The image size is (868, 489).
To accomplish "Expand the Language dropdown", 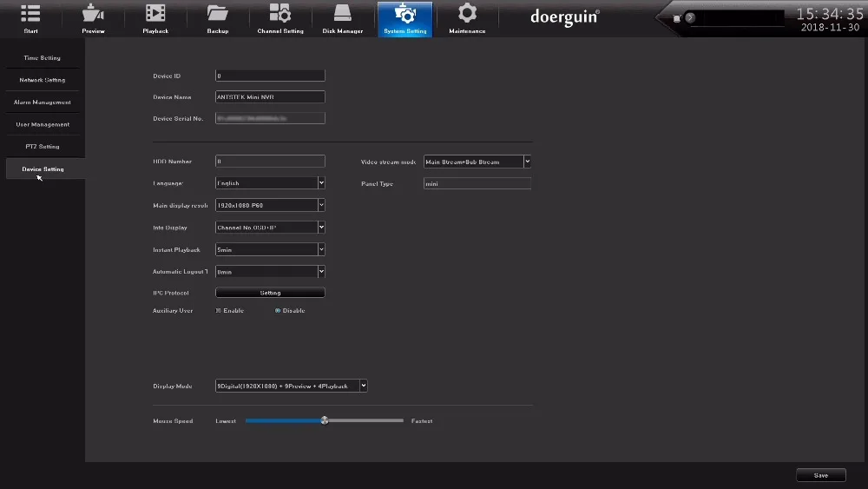I will pyautogui.click(x=321, y=182).
